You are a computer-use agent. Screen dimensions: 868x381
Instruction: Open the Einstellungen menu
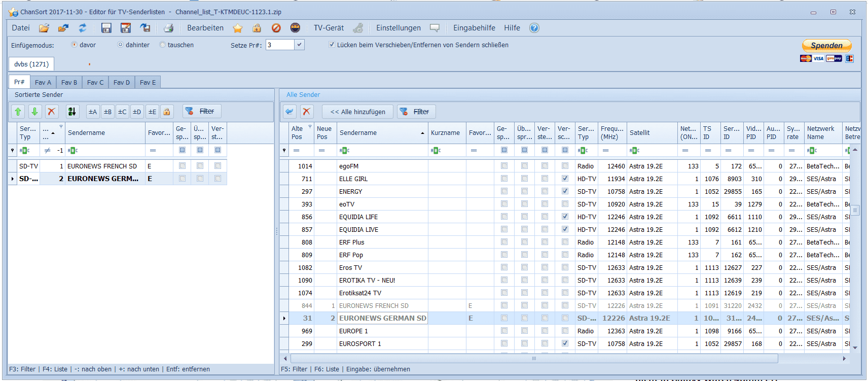pyautogui.click(x=399, y=28)
